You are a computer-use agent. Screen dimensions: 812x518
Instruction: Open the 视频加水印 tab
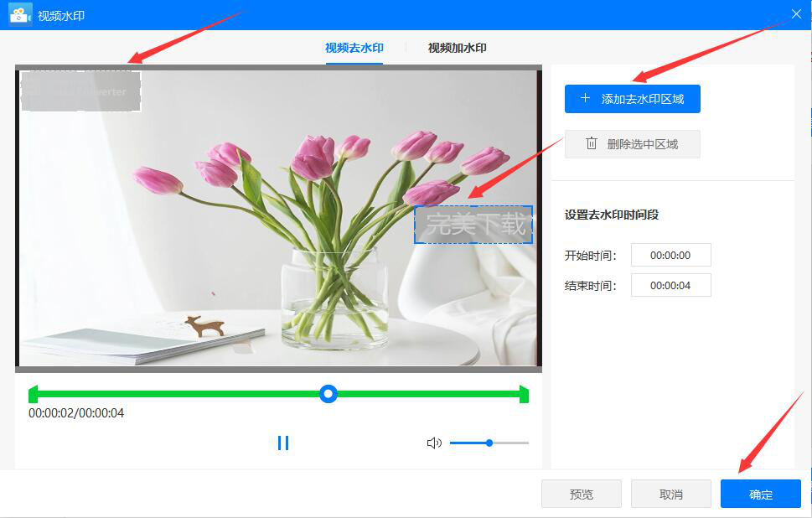[x=457, y=48]
